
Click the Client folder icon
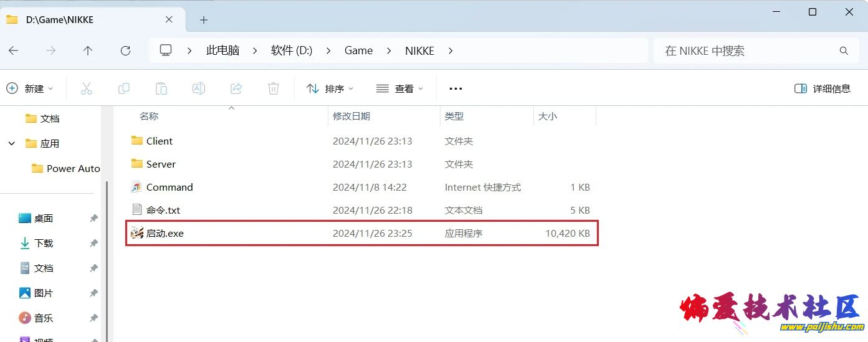click(137, 141)
